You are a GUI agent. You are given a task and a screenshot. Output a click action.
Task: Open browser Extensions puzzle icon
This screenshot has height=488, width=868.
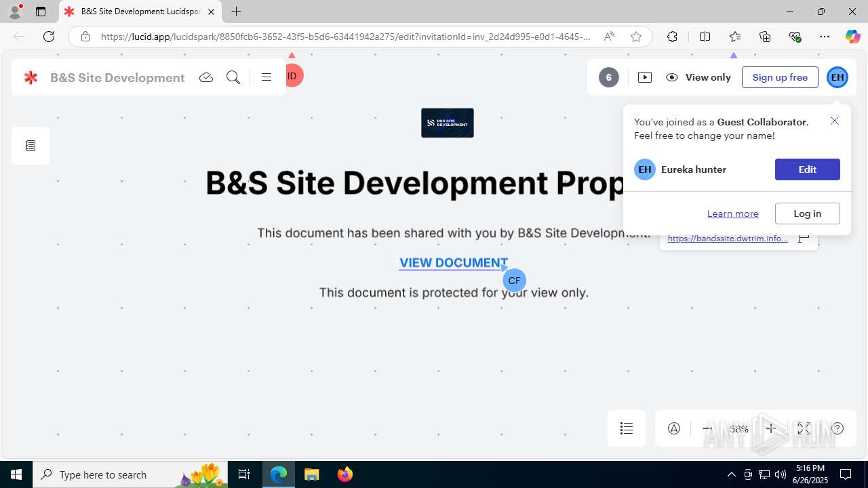[x=672, y=37]
